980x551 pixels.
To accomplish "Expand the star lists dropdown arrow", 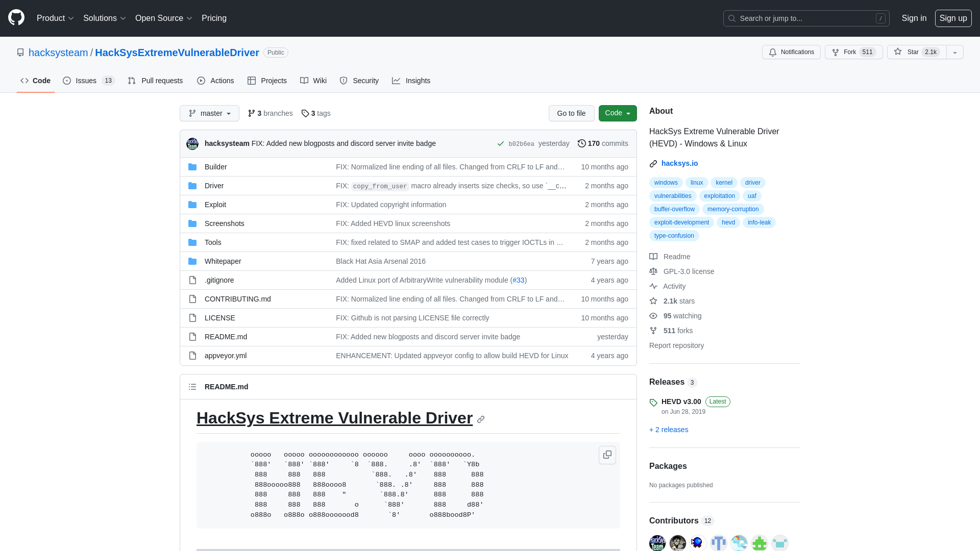I will pos(954,52).
